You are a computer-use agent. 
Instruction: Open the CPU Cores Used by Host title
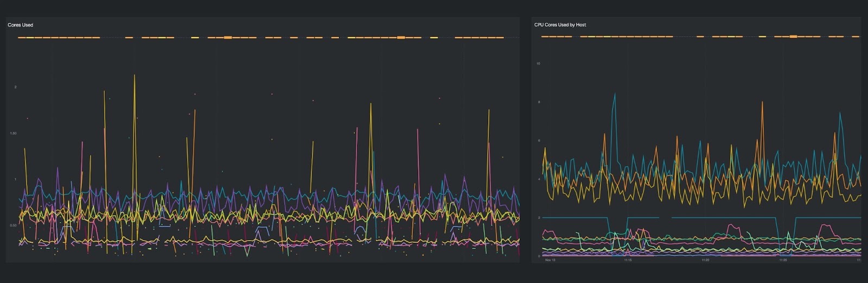coord(560,25)
